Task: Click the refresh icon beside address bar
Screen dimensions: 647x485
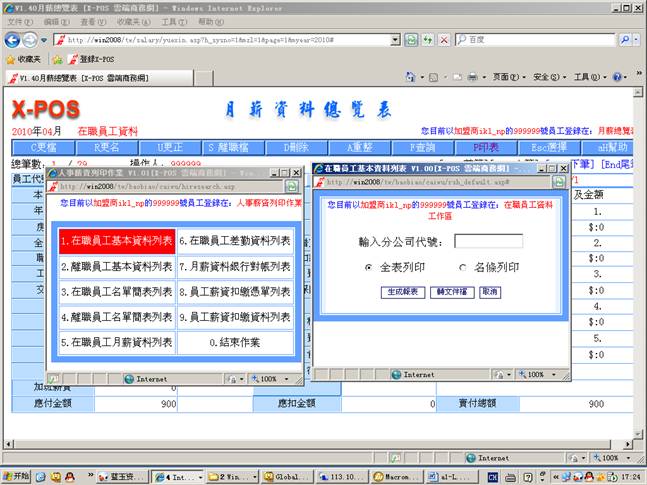Action: [410, 39]
